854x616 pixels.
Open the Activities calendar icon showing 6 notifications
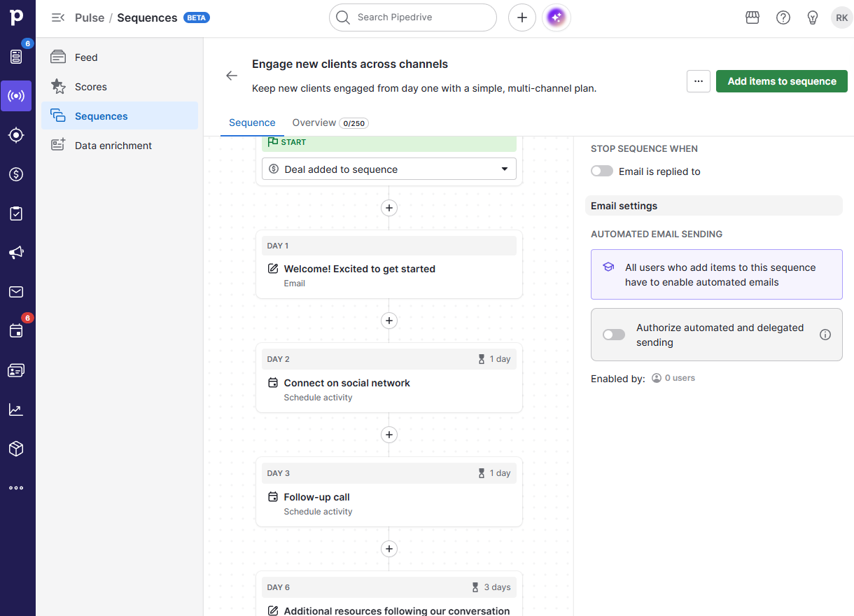[x=17, y=331]
